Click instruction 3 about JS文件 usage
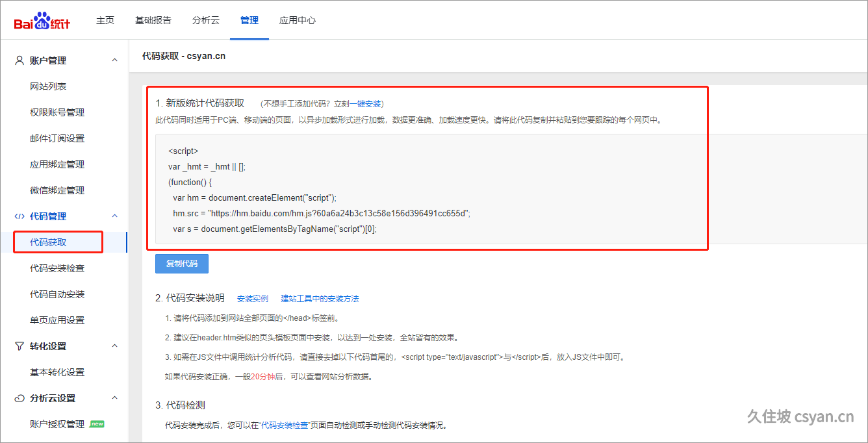This screenshot has height=443, width=868. (x=394, y=357)
